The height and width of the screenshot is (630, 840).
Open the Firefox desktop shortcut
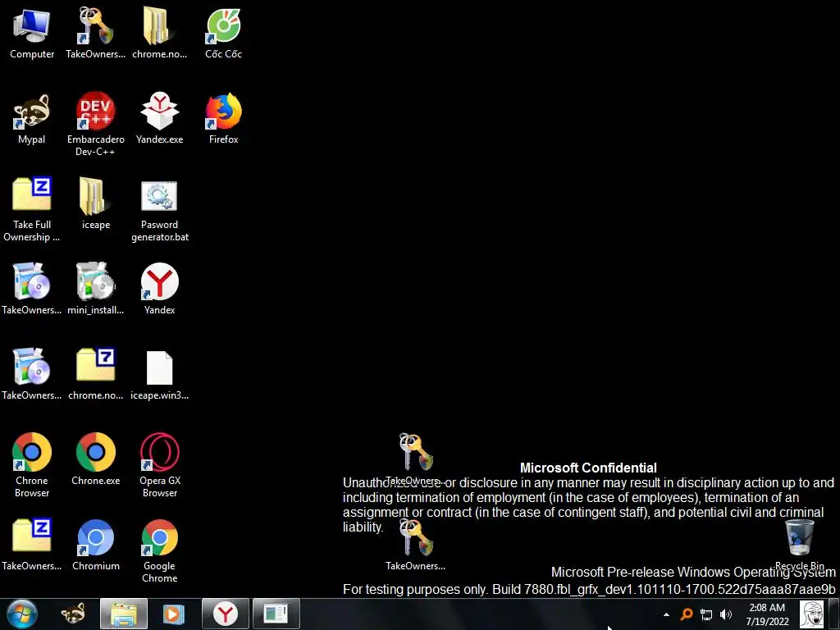(223, 118)
